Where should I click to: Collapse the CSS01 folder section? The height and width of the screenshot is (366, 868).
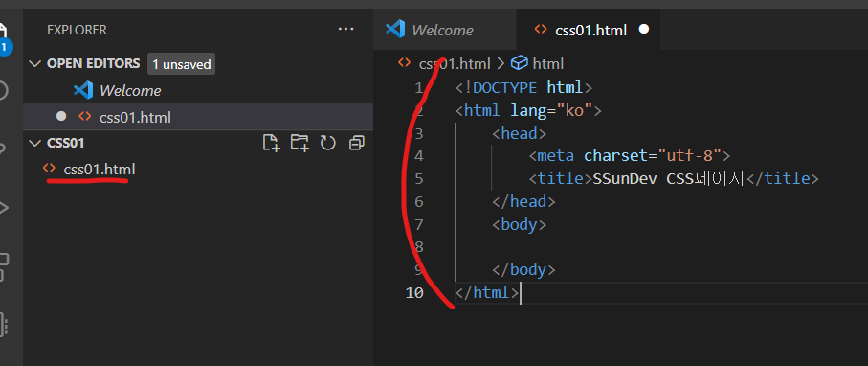(35, 143)
